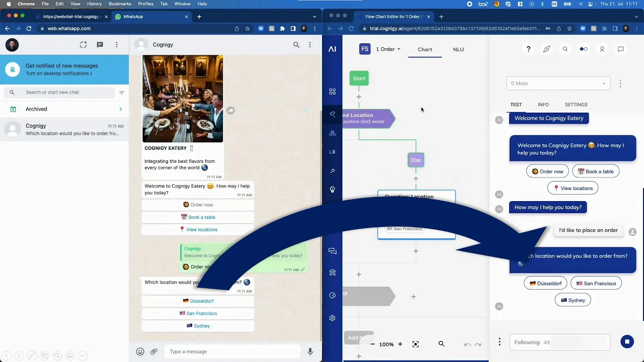The height and width of the screenshot is (362, 644).
Task: Search within the Cognigy conversation
Action: (x=296, y=45)
